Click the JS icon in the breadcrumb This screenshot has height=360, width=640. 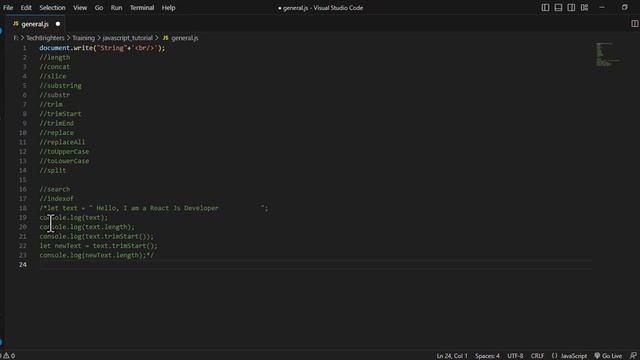pyautogui.click(x=165, y=38)
